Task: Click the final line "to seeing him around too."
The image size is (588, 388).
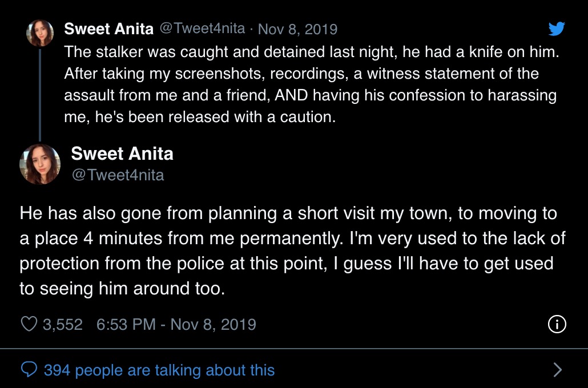Action: click(122, 289)
